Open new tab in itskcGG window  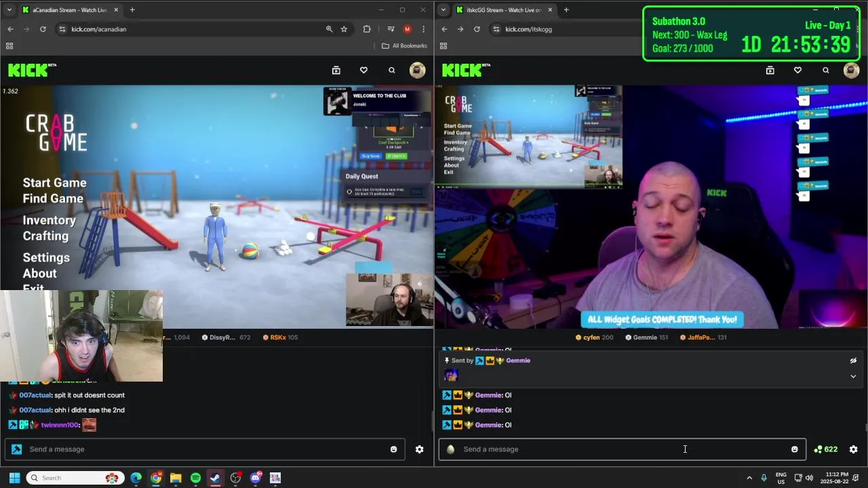coord(566,10)
